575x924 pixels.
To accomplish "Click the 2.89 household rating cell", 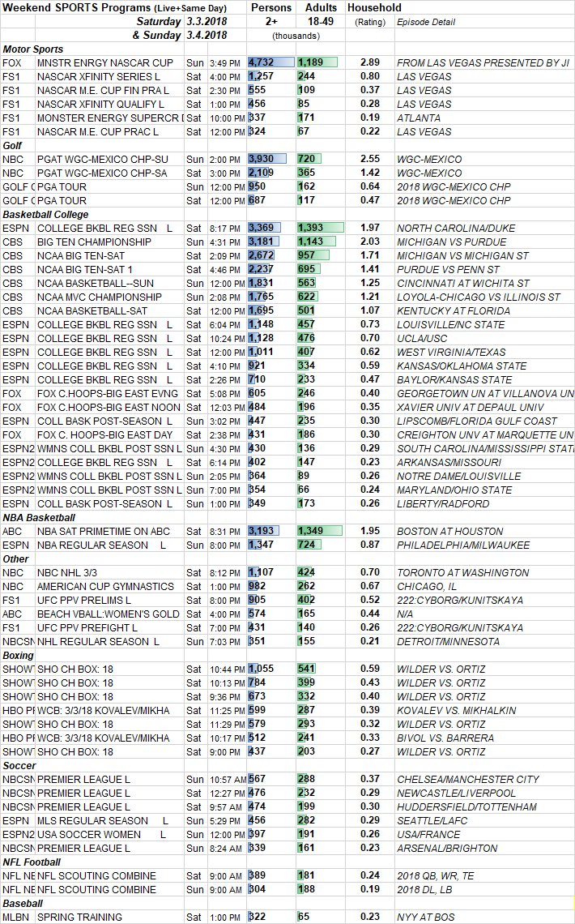I will [370, 62].
